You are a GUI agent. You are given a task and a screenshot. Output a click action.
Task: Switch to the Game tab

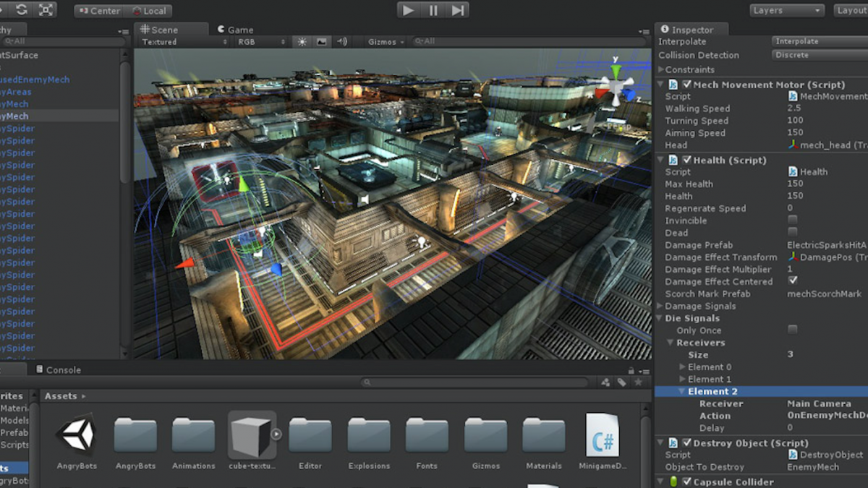coord(235,30)
